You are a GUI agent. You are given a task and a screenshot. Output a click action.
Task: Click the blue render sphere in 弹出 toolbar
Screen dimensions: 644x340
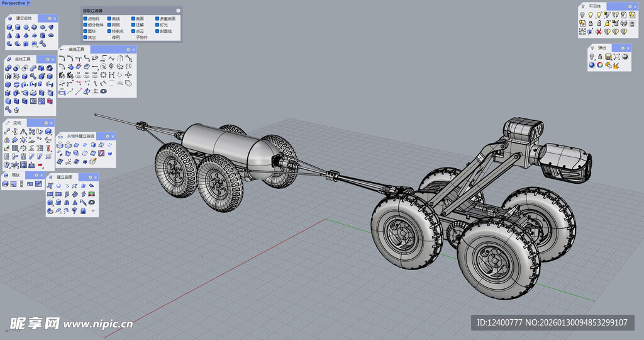(592, 65)
